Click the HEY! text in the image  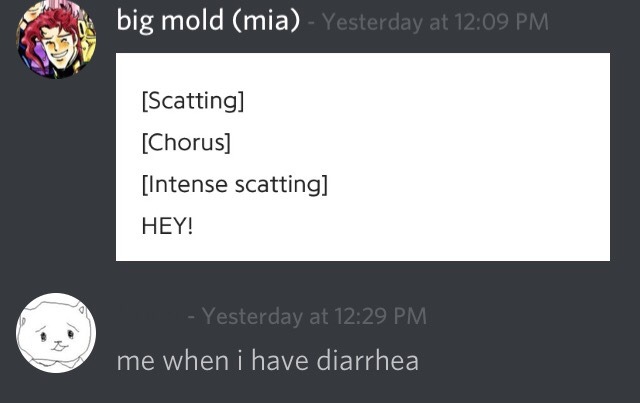[x=167, y=225]
